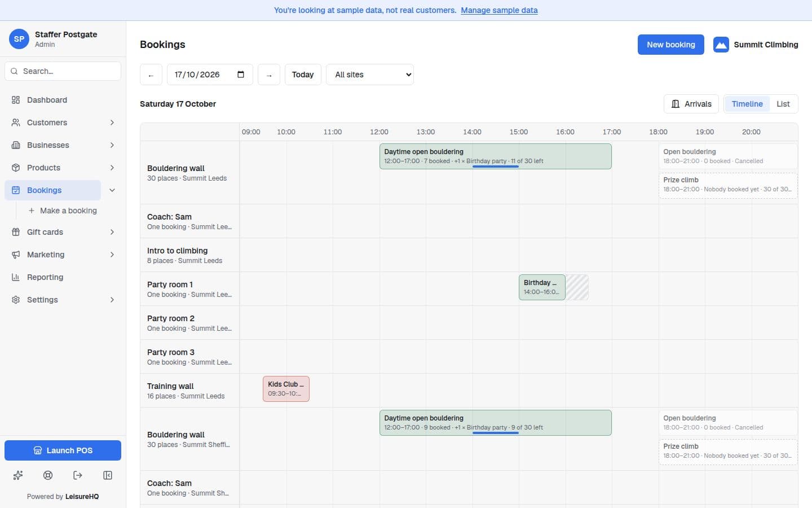The image size is (812, 508).
Task: Click the sparkles icon in sidebar footer
Action: (18, 475)
